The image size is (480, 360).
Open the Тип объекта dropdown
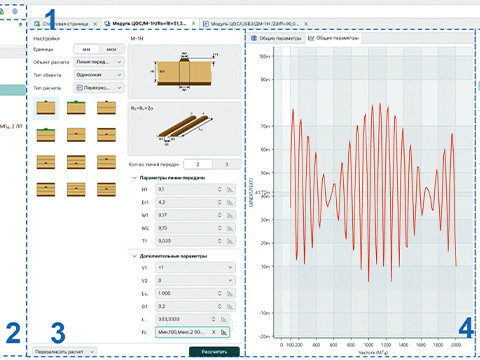[x=99, y=75]
